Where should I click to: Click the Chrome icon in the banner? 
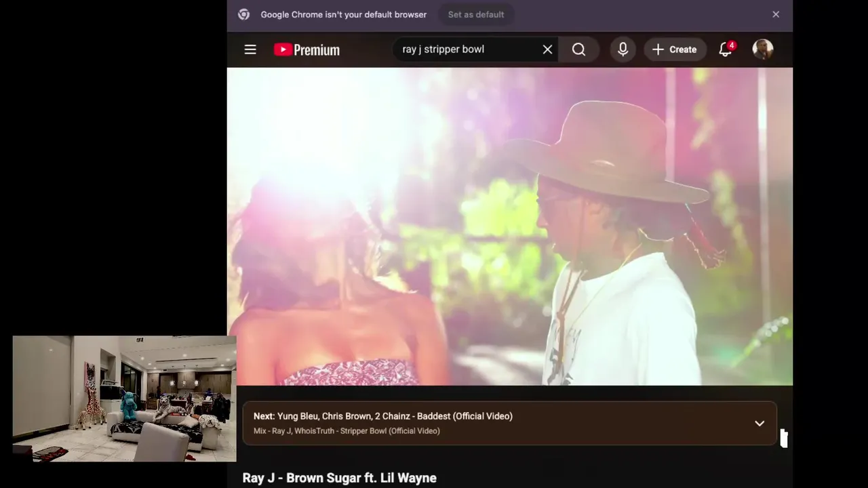[x=244, y=14]
